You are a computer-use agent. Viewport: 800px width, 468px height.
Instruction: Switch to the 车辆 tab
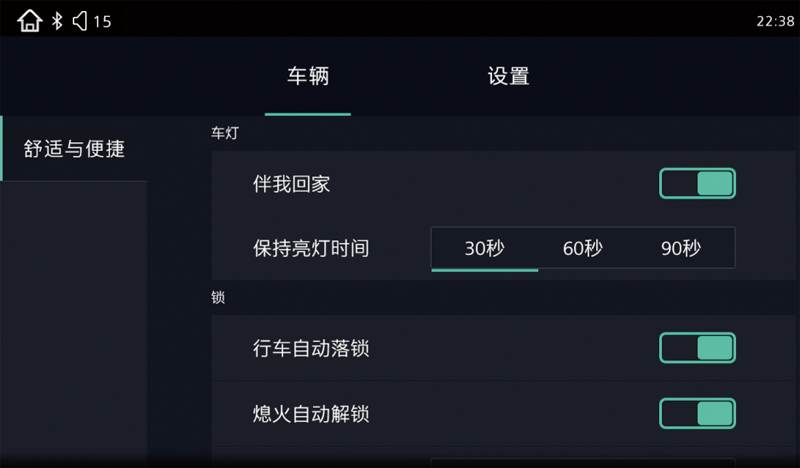tap(308, 77)
